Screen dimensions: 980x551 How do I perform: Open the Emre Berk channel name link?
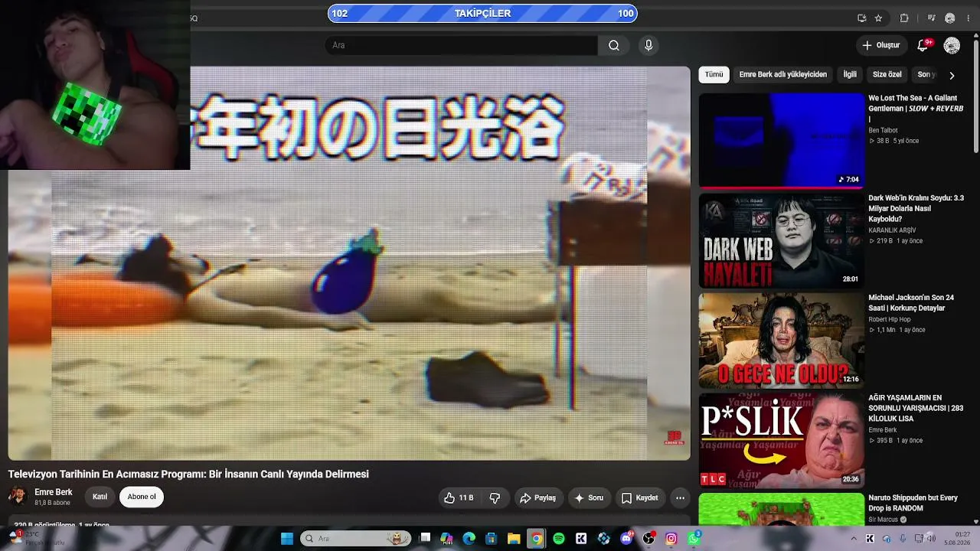click(x=54, y=492)
